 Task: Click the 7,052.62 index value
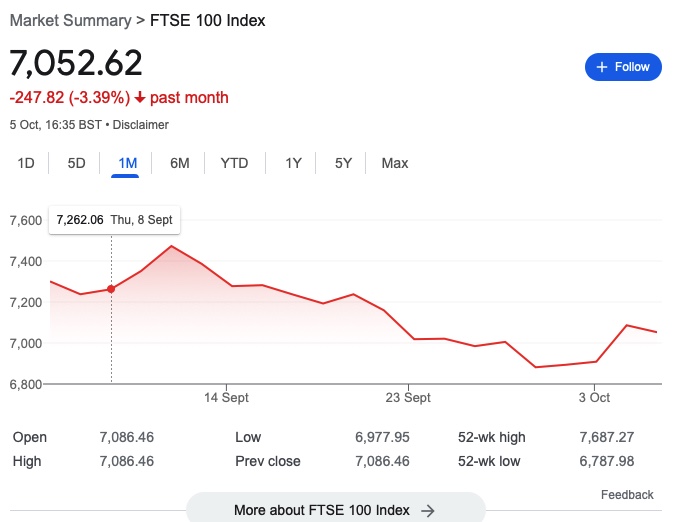click(76, 63)
